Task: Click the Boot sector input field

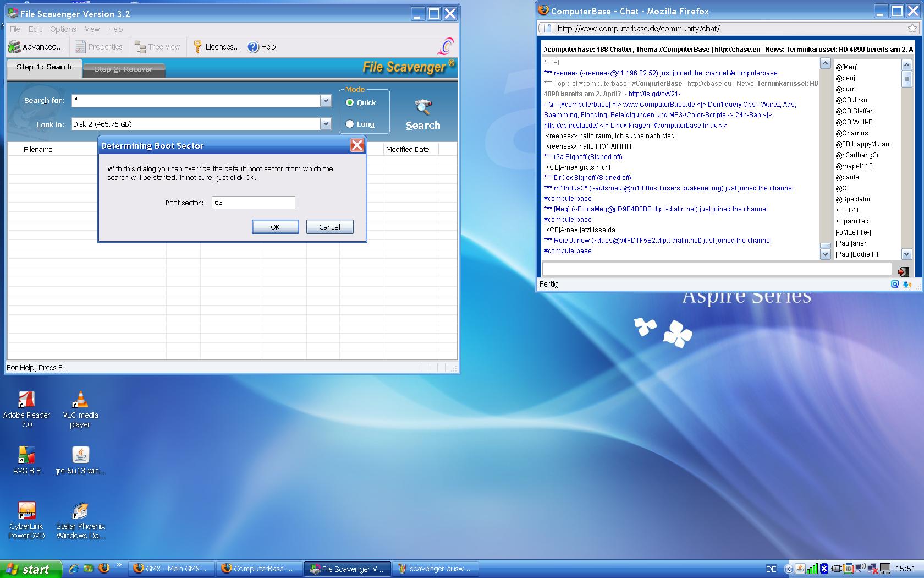Action: tap(254, 203)
